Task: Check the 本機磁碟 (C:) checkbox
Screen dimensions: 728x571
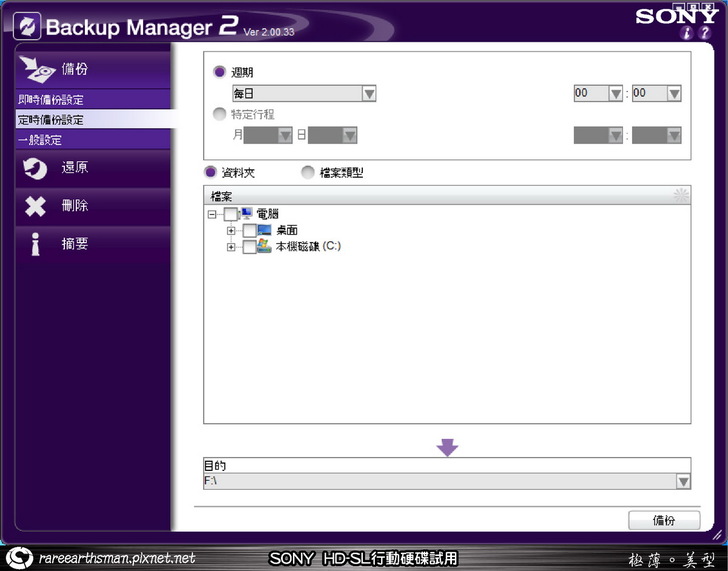Action: pos(249,247)
